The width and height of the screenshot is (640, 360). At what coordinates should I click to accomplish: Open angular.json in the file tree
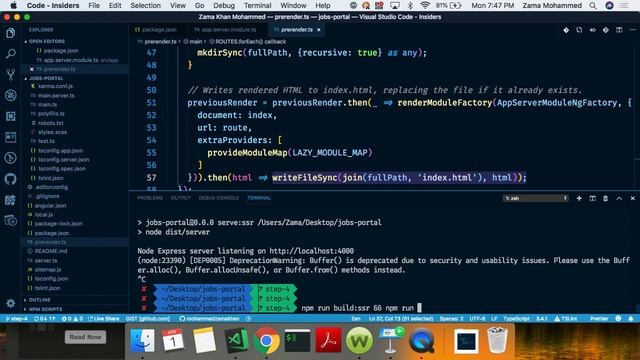(x=50, y=205)
